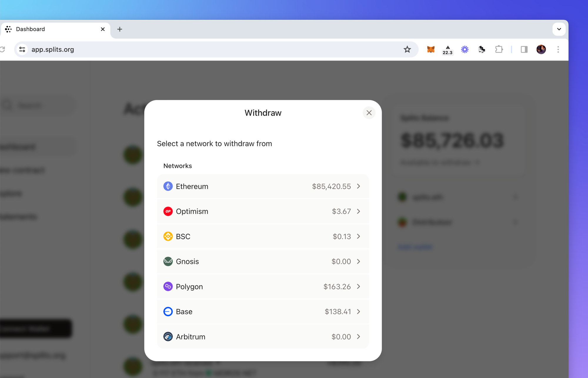The height and width of the screenshot is (378, 588).
Task: Open the Chrome extensions puzzle icon
Action: pos(499,49)
